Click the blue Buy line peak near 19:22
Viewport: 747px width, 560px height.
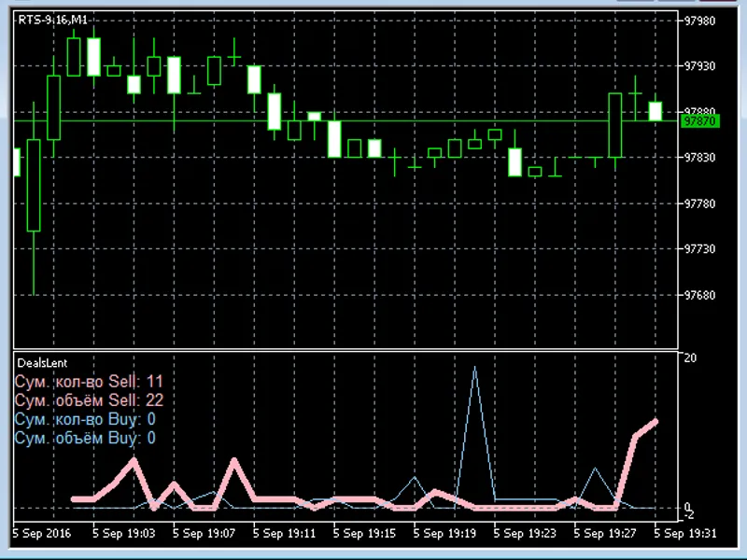point(474,368)
